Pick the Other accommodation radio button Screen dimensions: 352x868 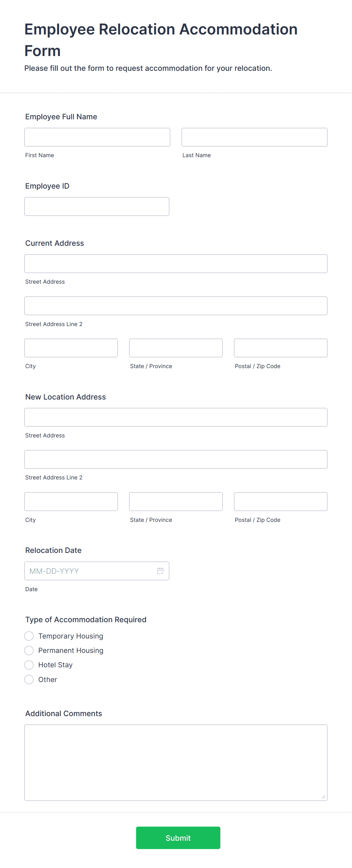click(29, 679)
